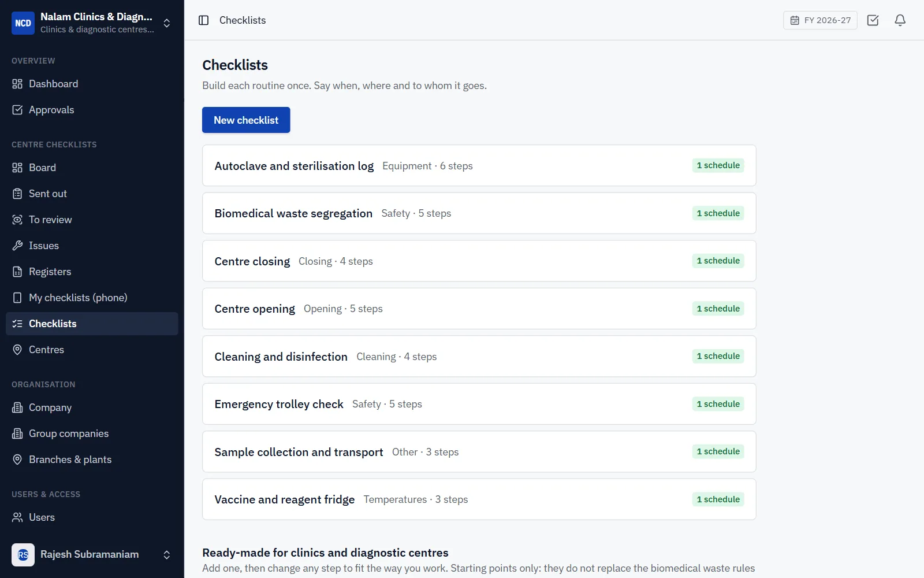
Task: Click the Approvals check icon
Action: pyautogui.click(x=17, y=110)
